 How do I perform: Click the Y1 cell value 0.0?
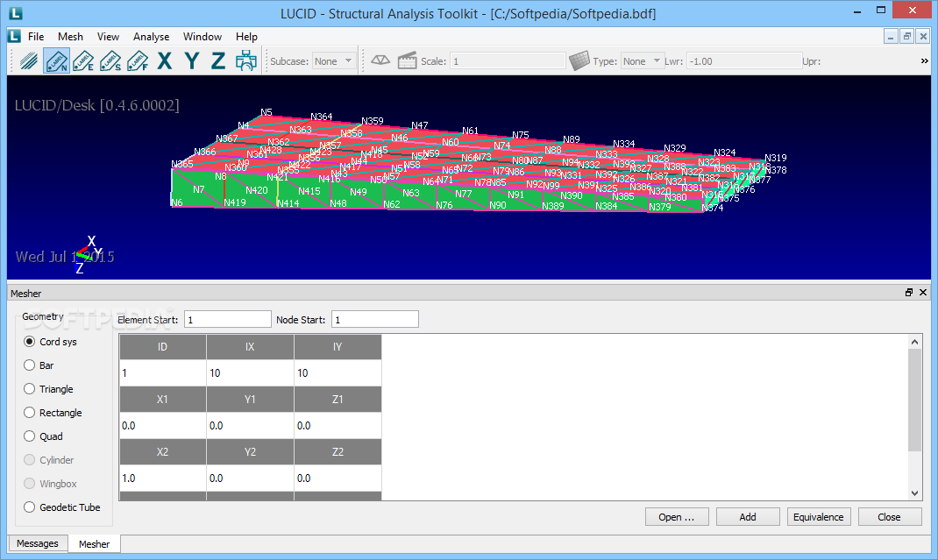[250, 425]
